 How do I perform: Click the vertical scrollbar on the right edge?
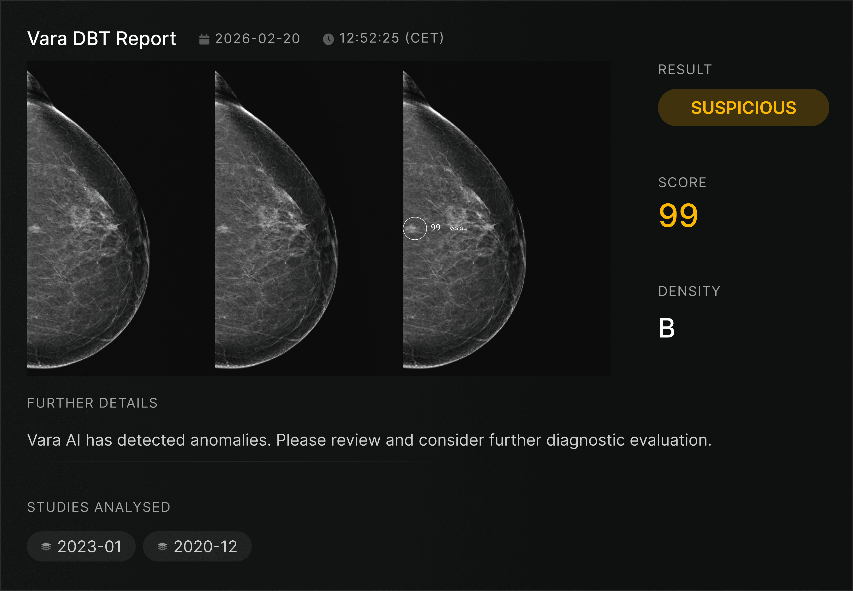tap(860, 295)
